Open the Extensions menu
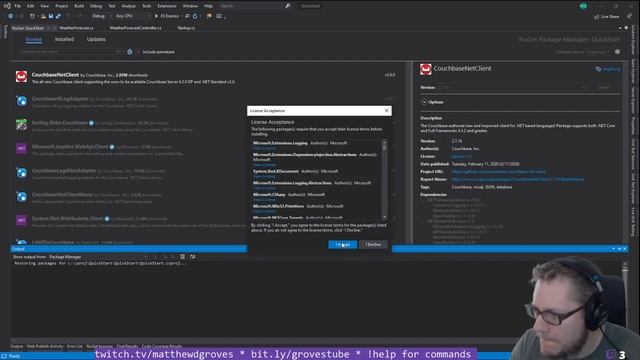The height and width of the screenshot is (360, 640). pos(167,6)
